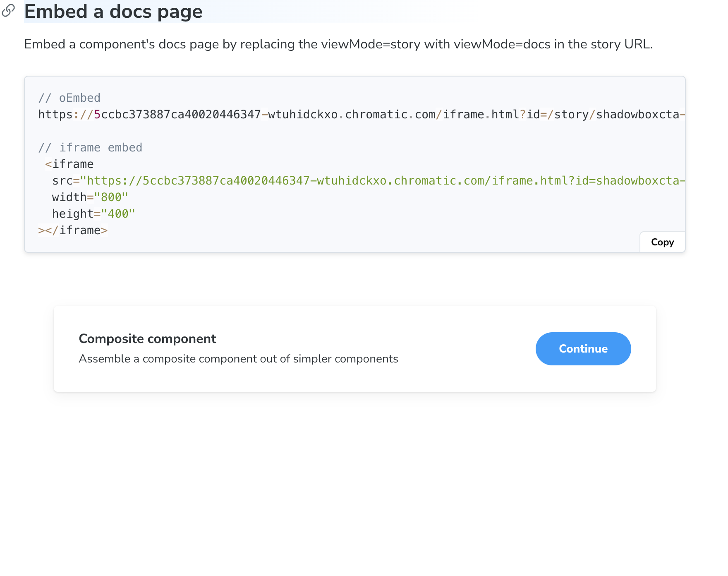Select the height="400" attribute

(93, 214)
